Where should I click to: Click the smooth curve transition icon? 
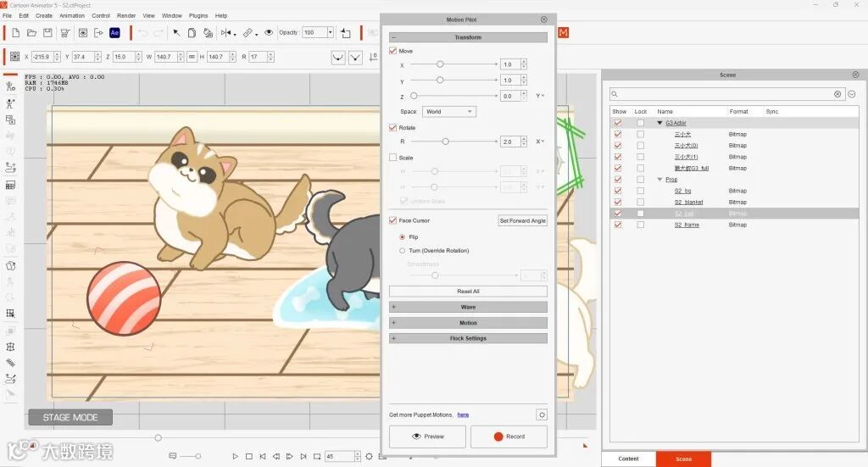coord(337,57)
